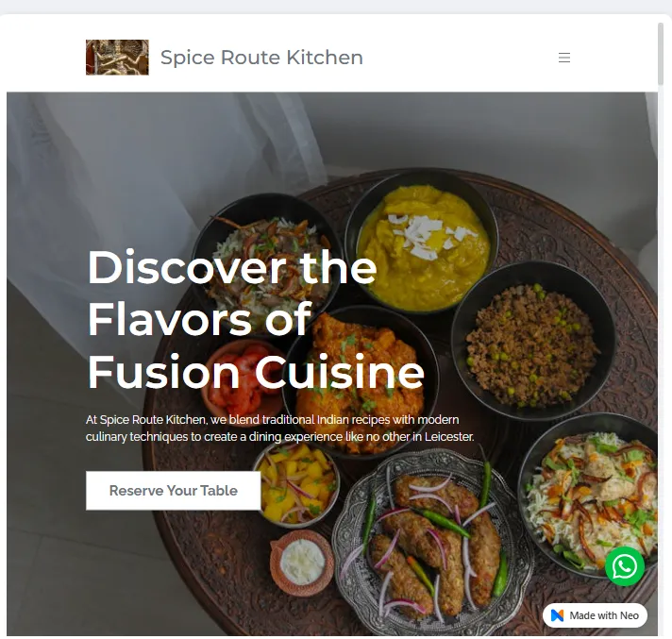Viewport: 672px width, 639px height.
Task: Click the yellow curry bowl with coconut
Action: [x=422, y=242]
